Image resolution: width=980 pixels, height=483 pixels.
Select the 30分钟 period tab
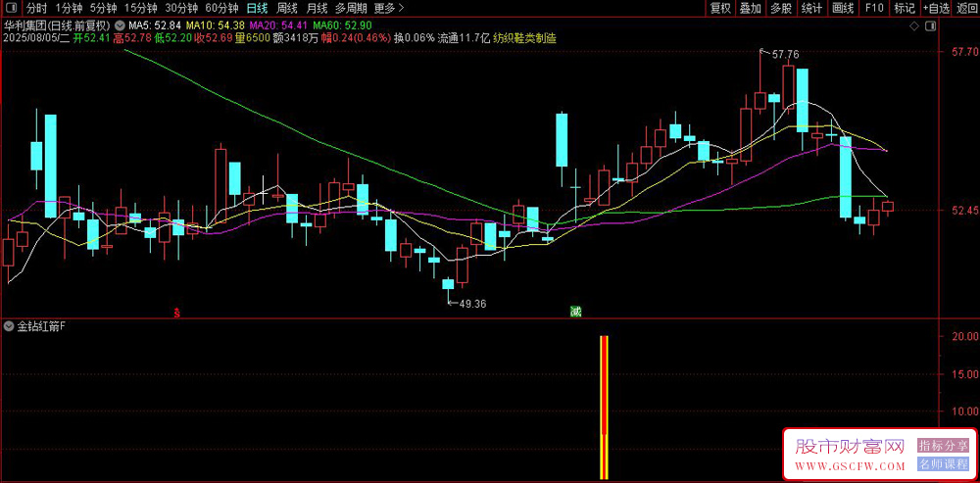click(180, 8)
